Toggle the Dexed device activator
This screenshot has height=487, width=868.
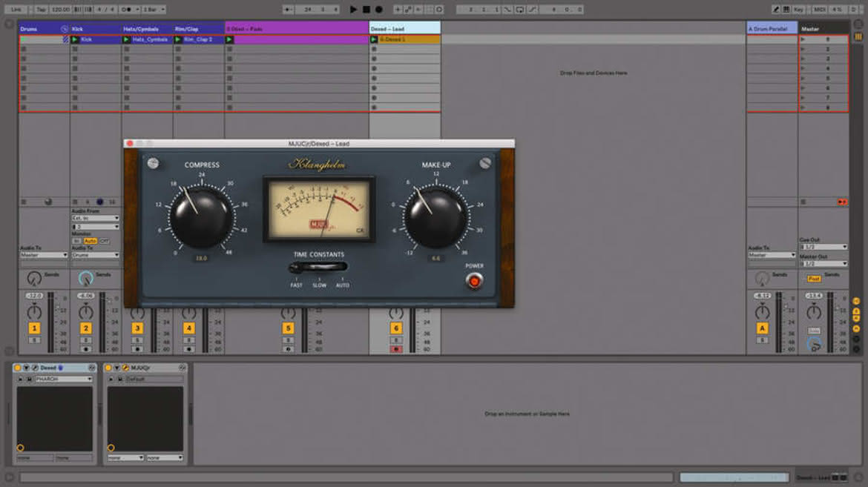click(18, 368)
